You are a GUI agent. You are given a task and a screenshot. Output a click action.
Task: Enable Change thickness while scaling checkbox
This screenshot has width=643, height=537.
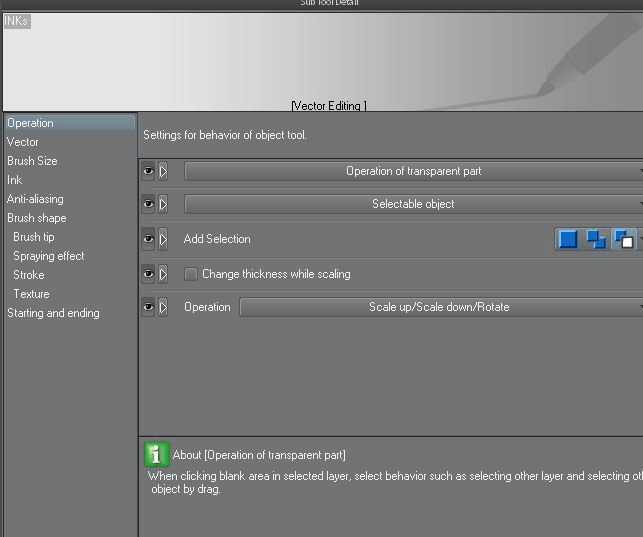tap(191, 274)
